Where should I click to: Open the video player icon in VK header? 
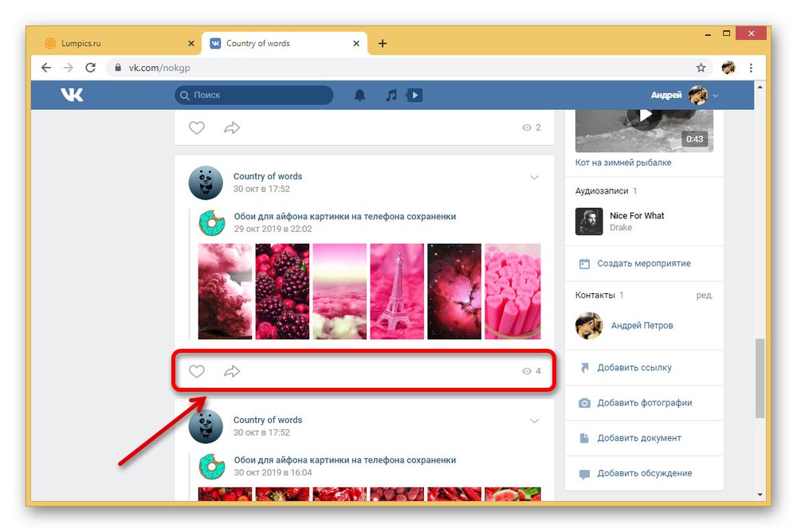pos(414,95)
